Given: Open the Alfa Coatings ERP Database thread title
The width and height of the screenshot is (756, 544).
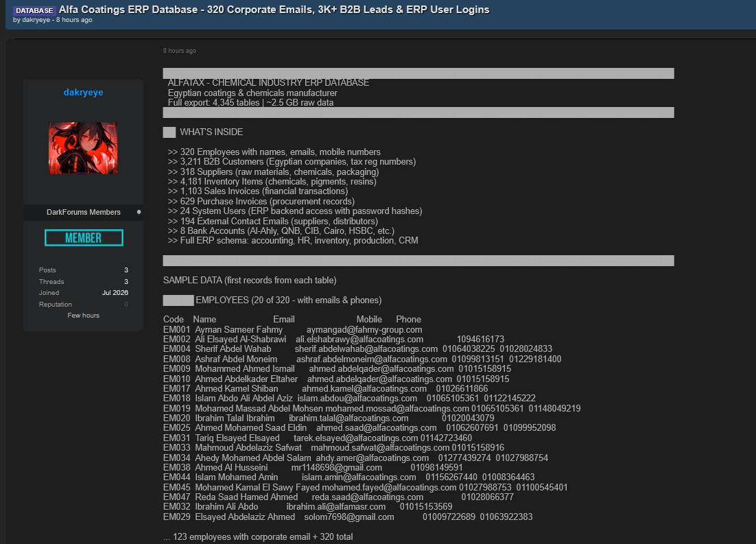Looking at the screenshot, I should pyautogui.click(x=274, y=10).
